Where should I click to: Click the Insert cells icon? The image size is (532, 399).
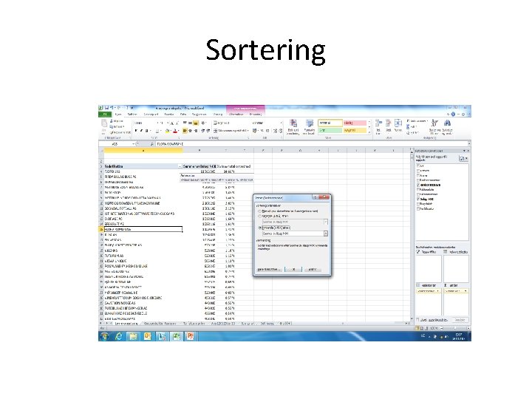[x=378, y=123]
